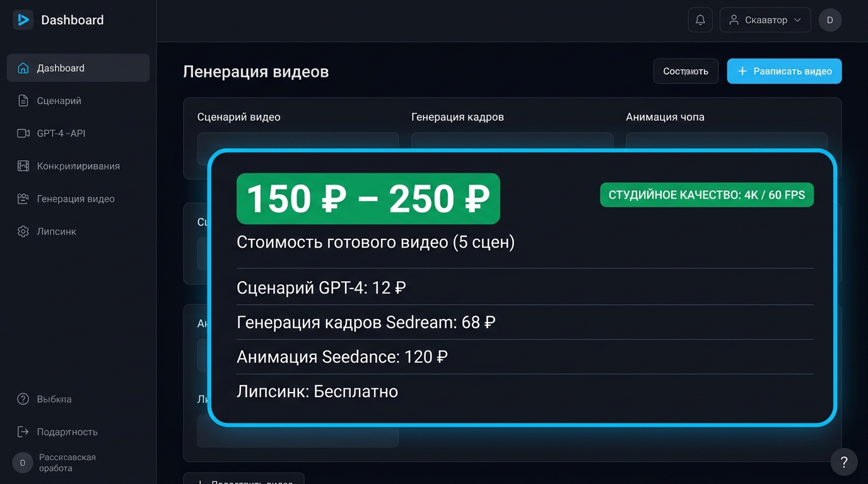Click the gear icon next to Липсинк

tap(23, 231)
